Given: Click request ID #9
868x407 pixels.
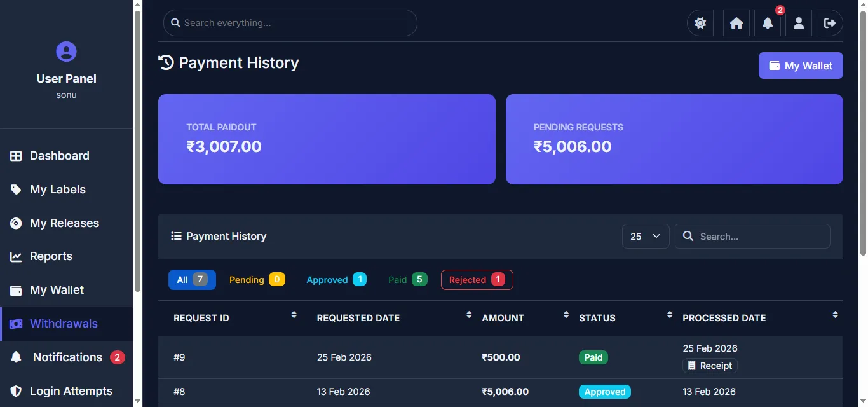Looking at the screenshot, I should [179, 357].
